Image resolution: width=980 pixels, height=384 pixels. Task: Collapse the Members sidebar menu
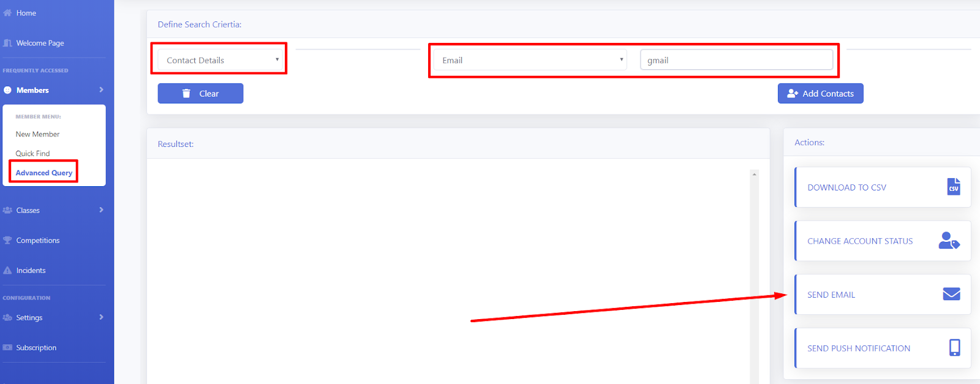point(53,90)
